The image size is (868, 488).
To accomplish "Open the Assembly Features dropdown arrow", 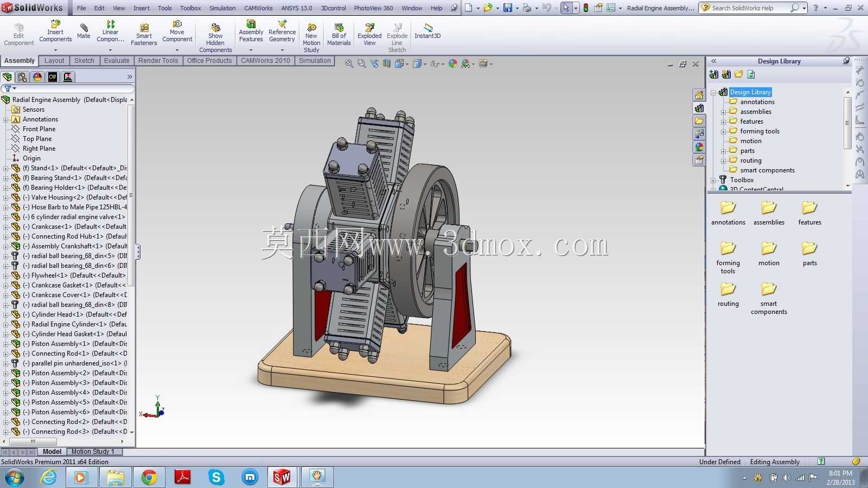I will point(251,50).
